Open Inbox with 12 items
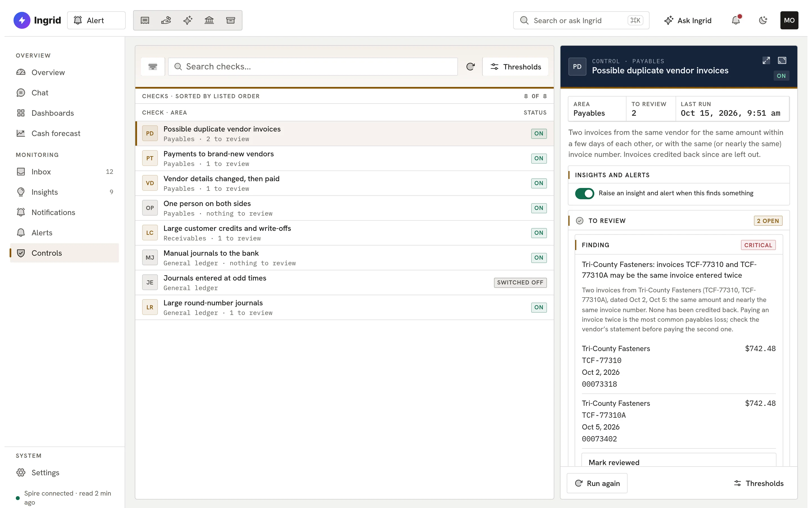This screenshot has width=812, height=508. pyautogui.click(x=64, y=172)
